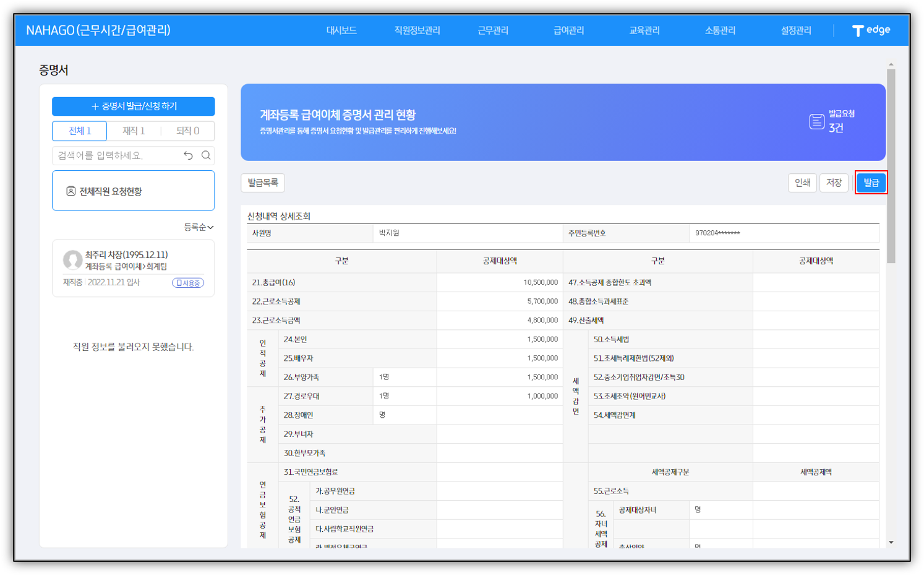Click the 49.산출세액 label

click(586, 321)
